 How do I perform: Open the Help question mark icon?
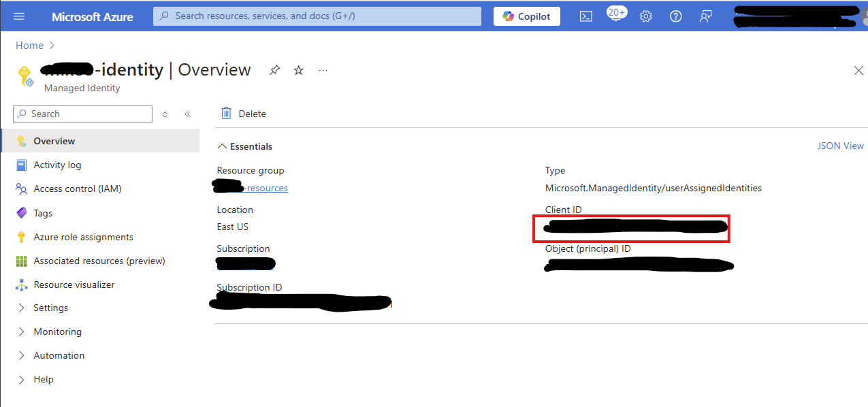(676, 16)
